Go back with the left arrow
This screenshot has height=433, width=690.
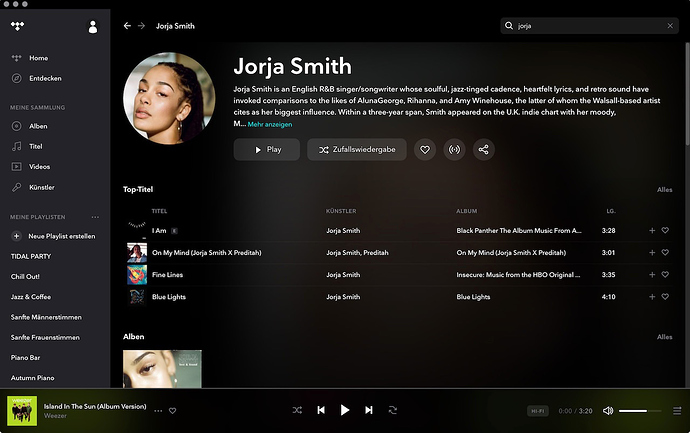(127, 26)
